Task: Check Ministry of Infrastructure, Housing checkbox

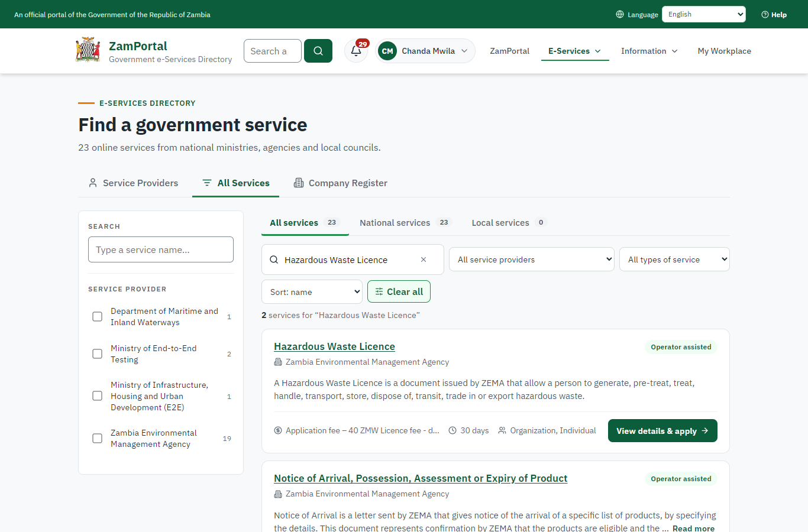Action: click(98, 396)
